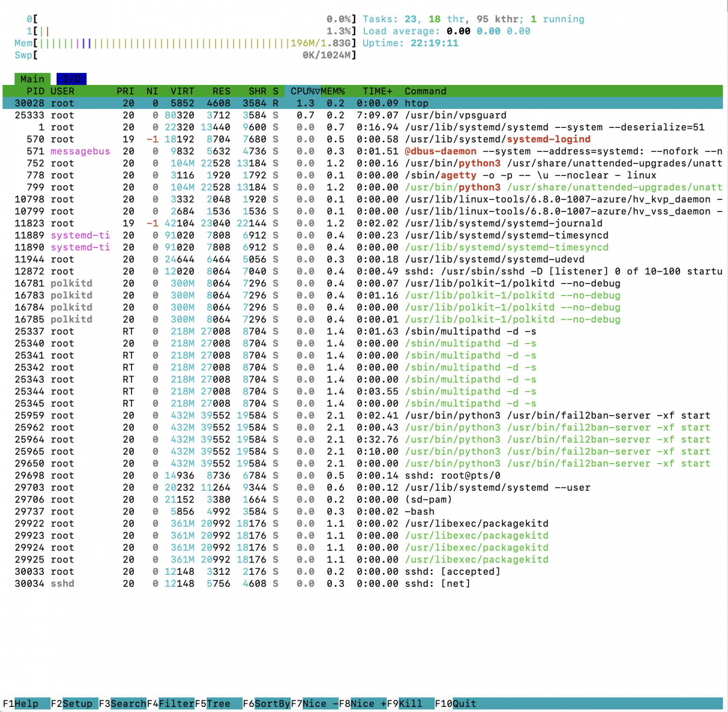728x712 pixels.
Task: Select the fail2ban-server thread row, PID 25964
Action: click(x=363, y=440)
